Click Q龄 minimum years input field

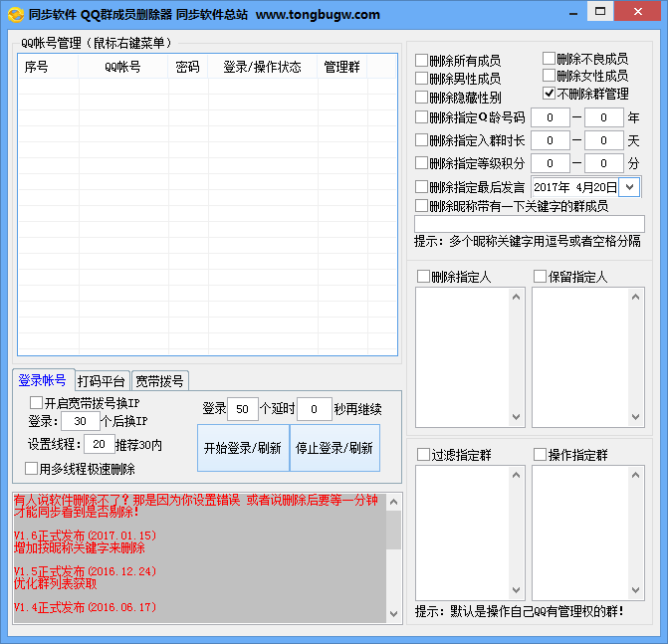pyautogui.click(x=551, y=117)
